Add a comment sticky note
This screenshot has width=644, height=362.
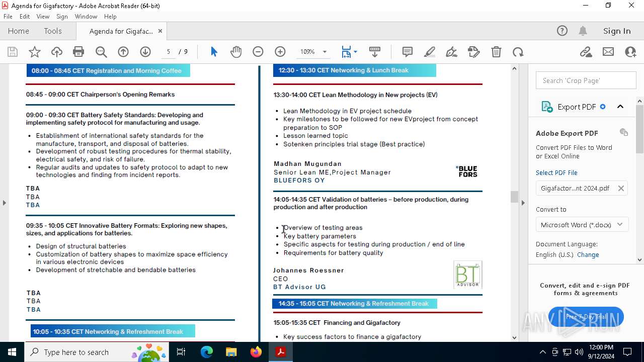408,52
